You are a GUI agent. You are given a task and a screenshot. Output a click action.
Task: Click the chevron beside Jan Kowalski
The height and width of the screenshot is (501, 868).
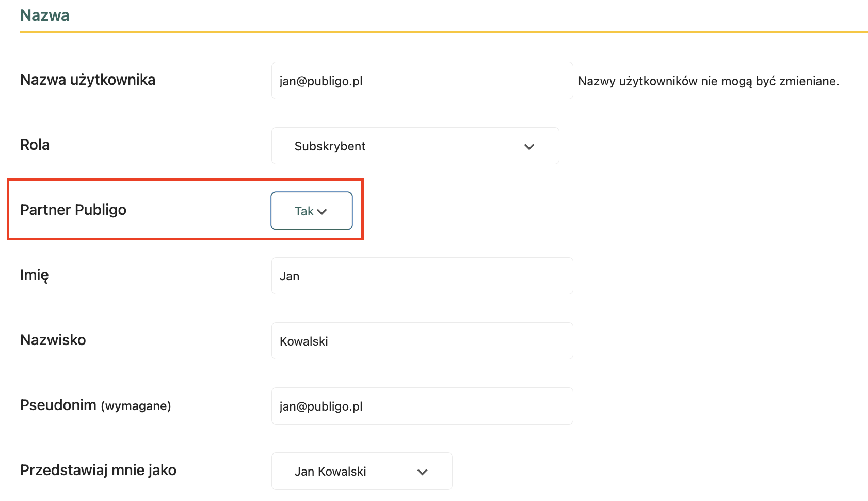[422, 472]
